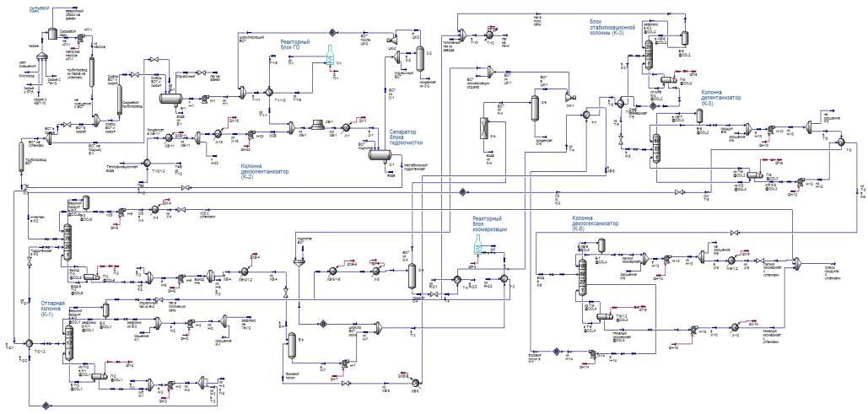868x414 pixels.
Task: Select the stabilization column K-3 tower icon
Action: [x=650, y=56]
